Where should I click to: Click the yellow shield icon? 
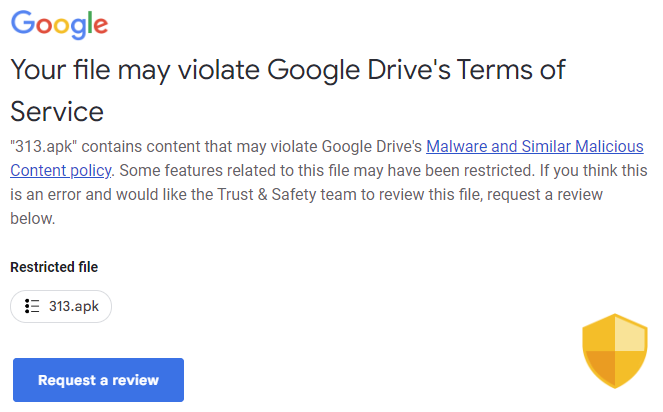click(x=615, y=350)
